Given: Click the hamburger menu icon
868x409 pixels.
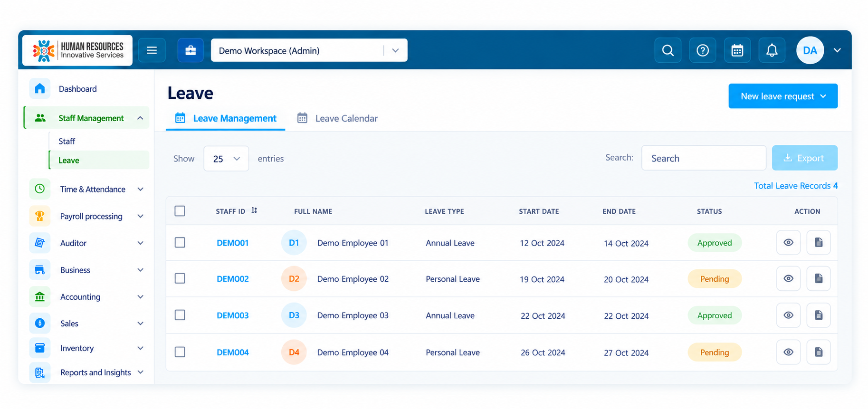Looking at the screenshot, I should (x=152, y=50).
